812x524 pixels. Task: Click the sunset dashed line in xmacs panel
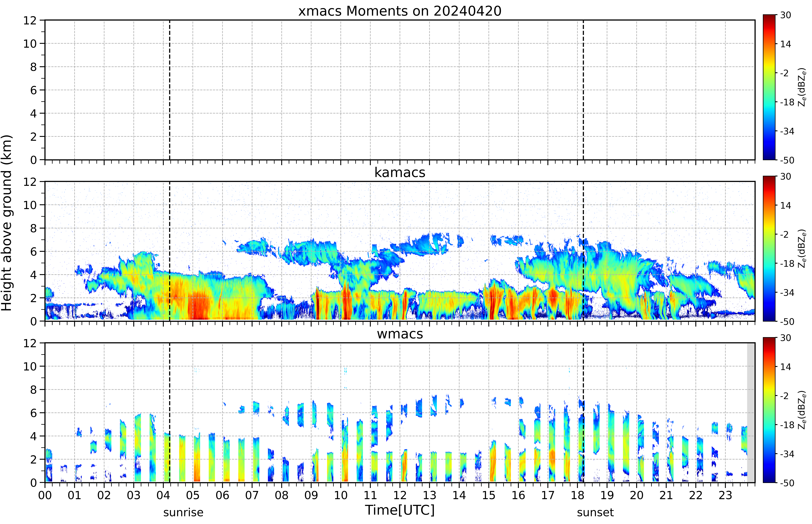[583, 90]
